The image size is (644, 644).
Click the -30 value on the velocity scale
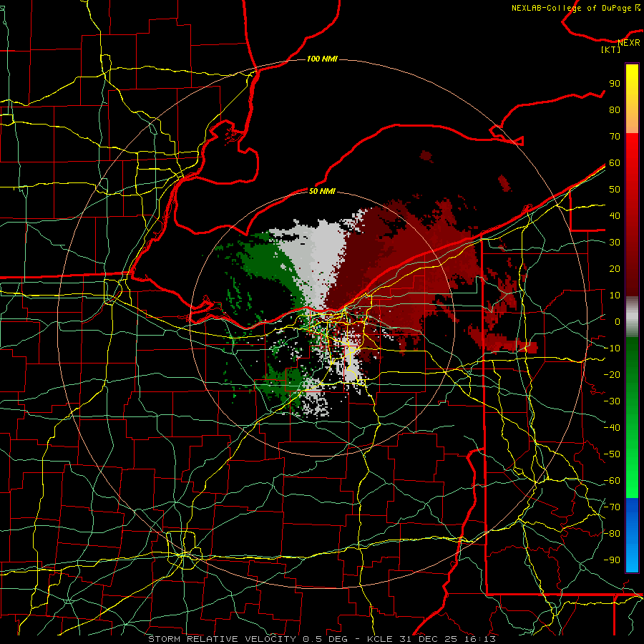(x=612, y=401)
